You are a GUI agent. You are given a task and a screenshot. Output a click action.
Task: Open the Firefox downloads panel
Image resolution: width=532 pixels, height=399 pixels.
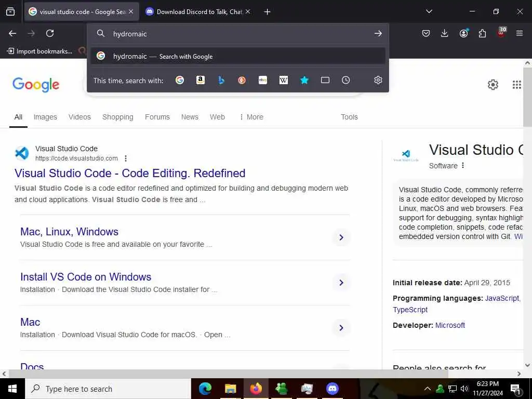coord(445,33)
